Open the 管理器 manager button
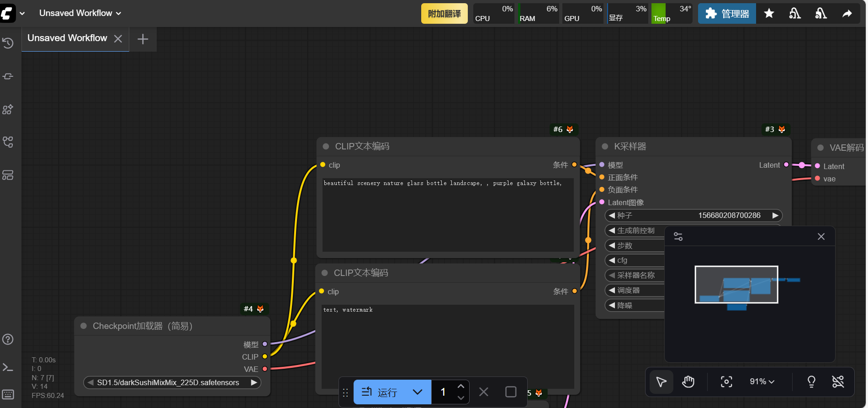Viewport: 868px width, 408px height. [727, 14]
